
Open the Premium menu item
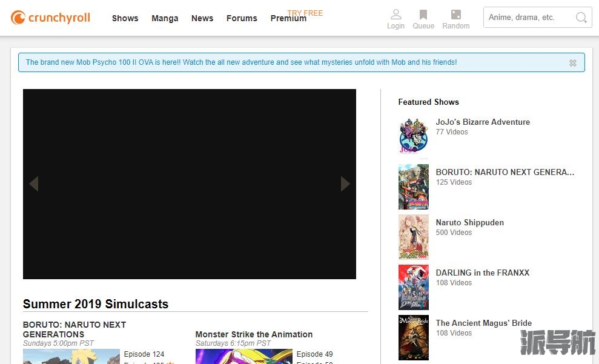[x=288, y=19]
